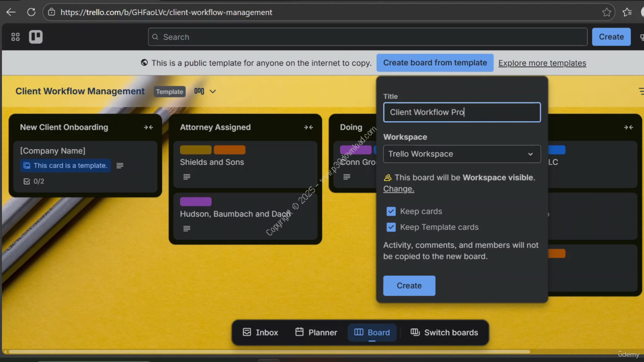Switch to the Planner tab

point(316,332)
